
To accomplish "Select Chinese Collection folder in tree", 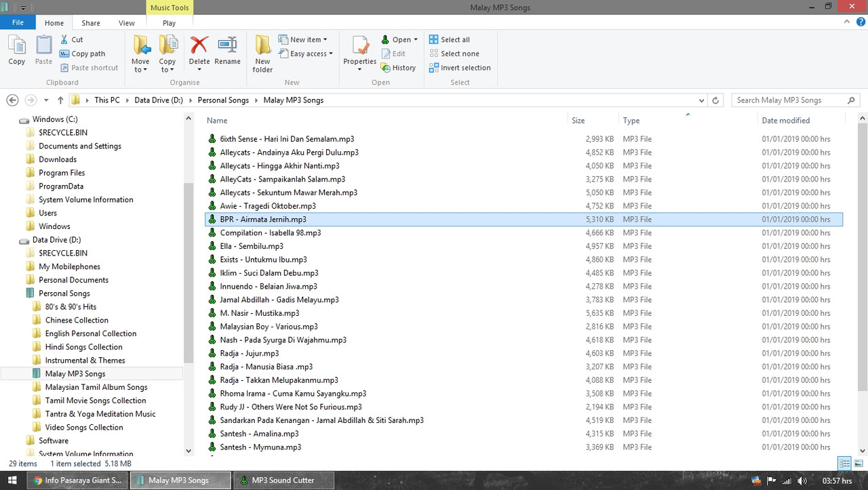I will click(77, 320).
